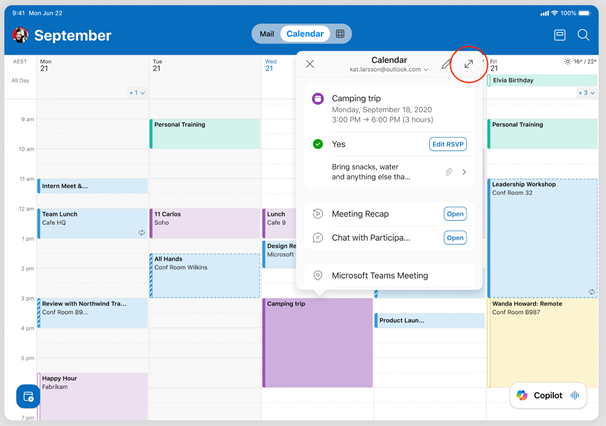Screen dimensions: 606x426
Task: Close the Camping trip event popup
Action: [310, 64]
